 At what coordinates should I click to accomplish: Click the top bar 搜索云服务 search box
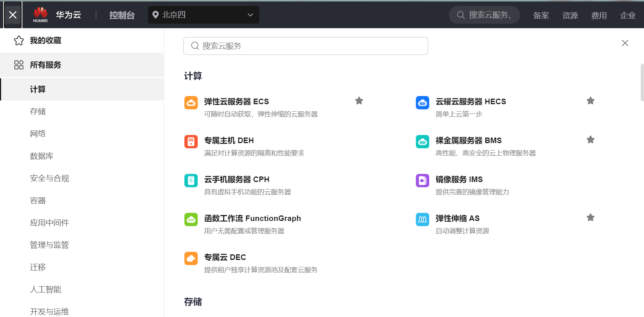[484, 15]
